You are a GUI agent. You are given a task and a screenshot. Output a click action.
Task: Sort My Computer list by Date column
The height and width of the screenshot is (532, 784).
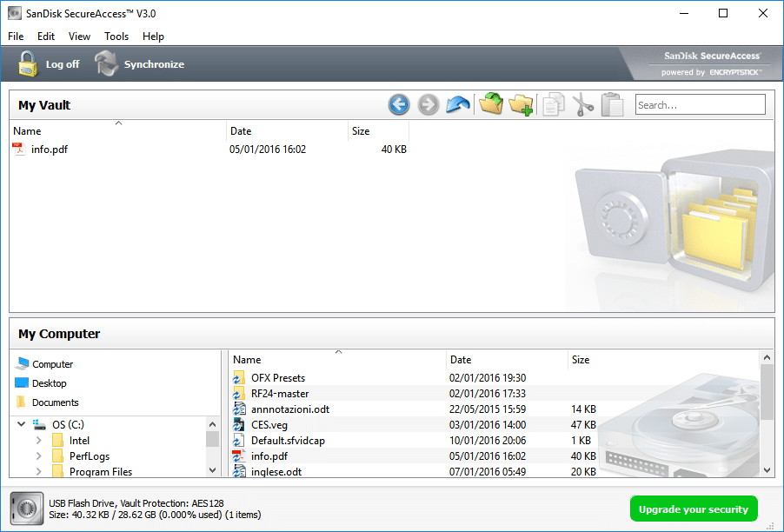tap(507, 360)
